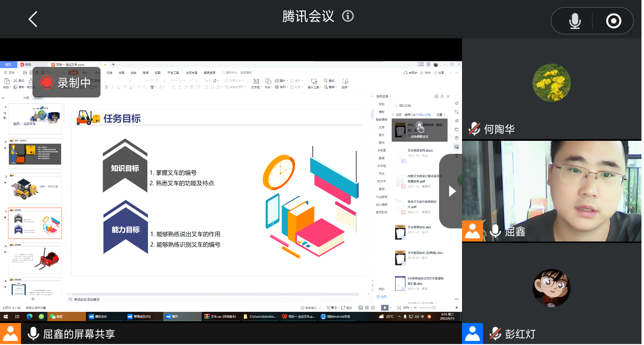Open the 演示工具 dropdown
This screenshot has height=345, width=644.
(314, 84)
